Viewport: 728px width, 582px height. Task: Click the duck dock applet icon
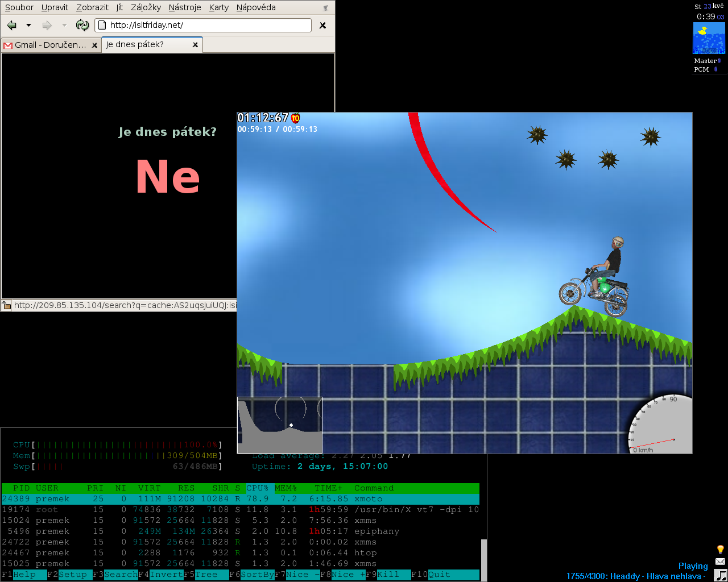coord(709,39)
